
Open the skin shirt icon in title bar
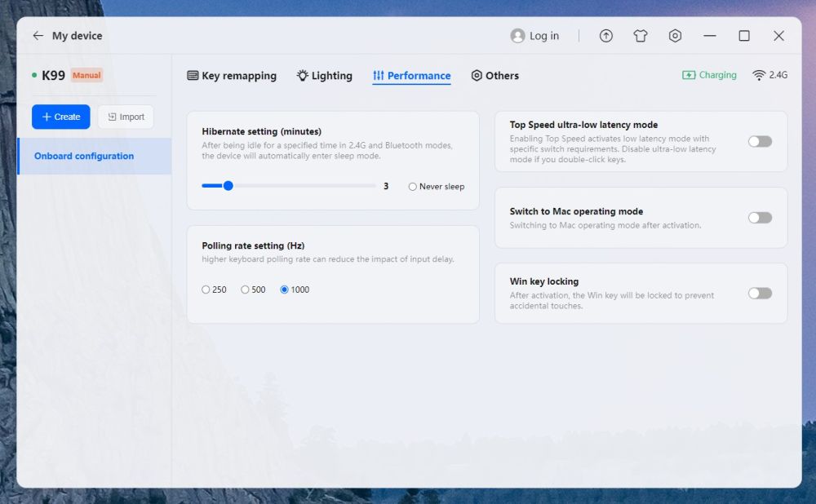[x=641, y=36]
